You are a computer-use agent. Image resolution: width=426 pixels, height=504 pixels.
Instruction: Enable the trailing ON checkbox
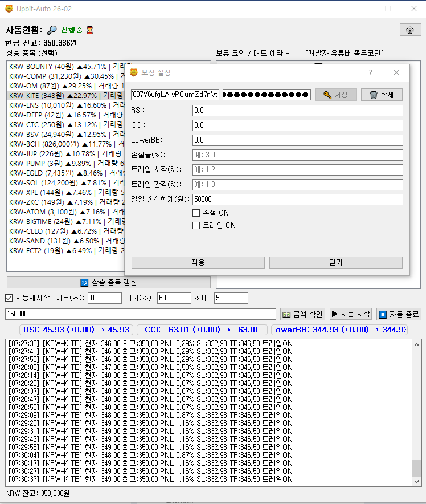pos(196,225)
